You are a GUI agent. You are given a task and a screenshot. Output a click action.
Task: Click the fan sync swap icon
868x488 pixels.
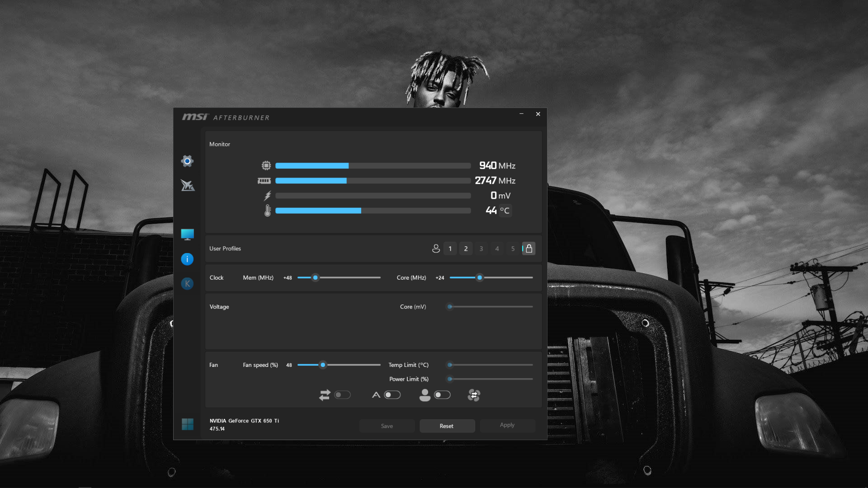tap(474, 395)
